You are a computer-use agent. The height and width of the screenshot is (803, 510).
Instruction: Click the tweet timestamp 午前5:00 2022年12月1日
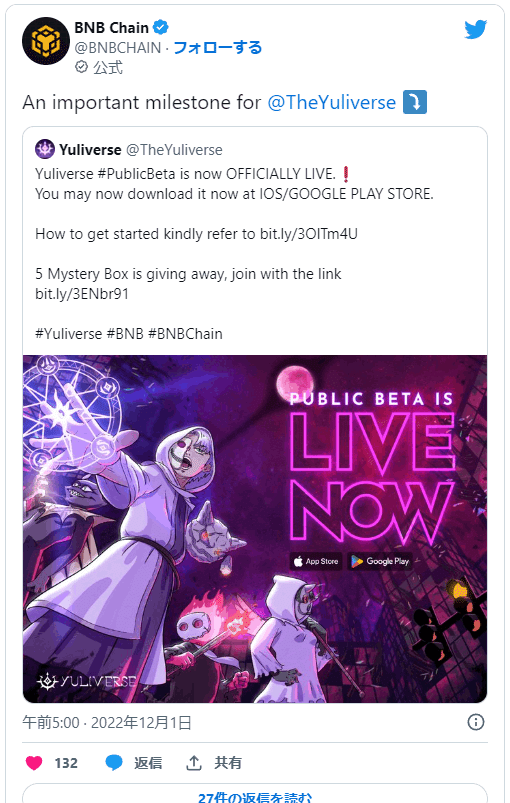point(107,723)
